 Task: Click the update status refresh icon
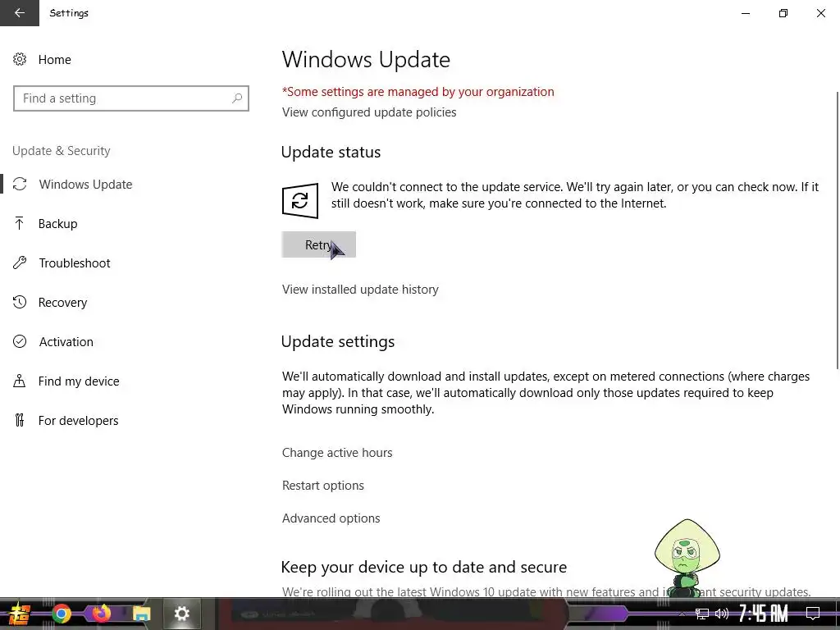click(x=300, y=201)
